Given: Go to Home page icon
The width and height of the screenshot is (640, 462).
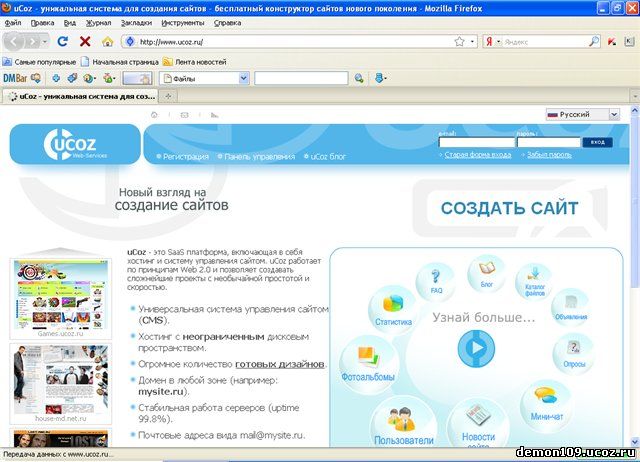Looking at the screenshot, I should click(x=107, y=41).
